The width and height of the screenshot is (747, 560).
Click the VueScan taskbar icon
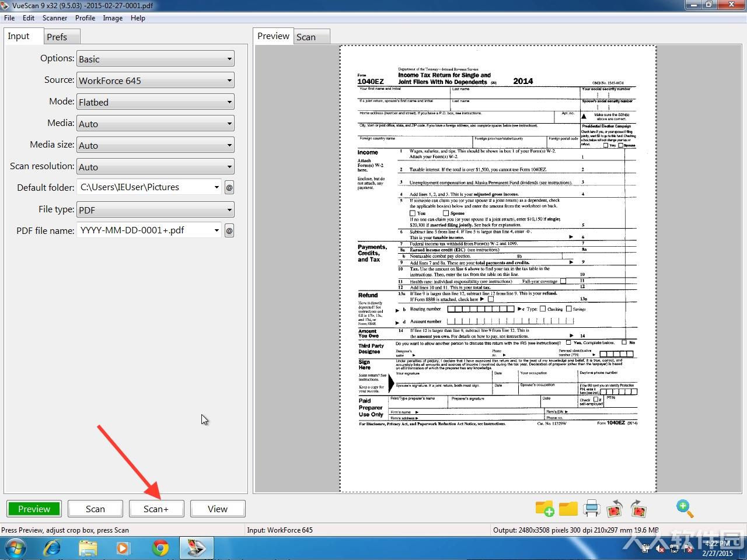point(197,548)
